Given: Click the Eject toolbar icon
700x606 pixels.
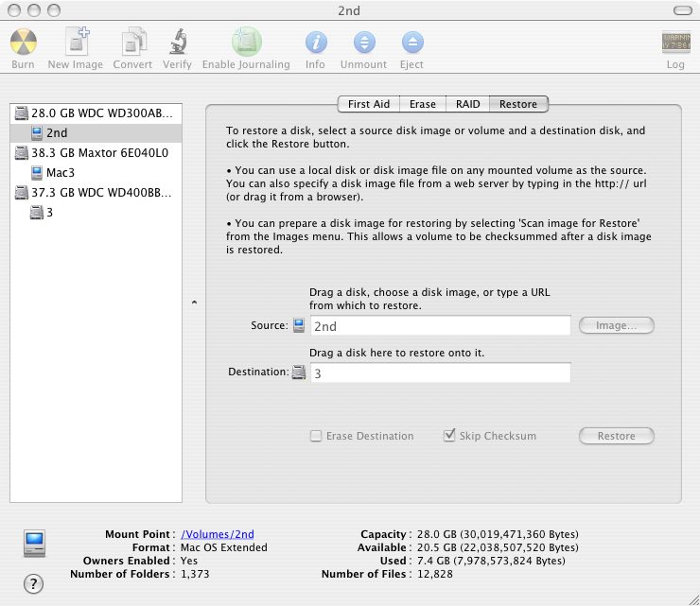Looking at the screenshot, I should pyautogui.click(x=412, y=43).
